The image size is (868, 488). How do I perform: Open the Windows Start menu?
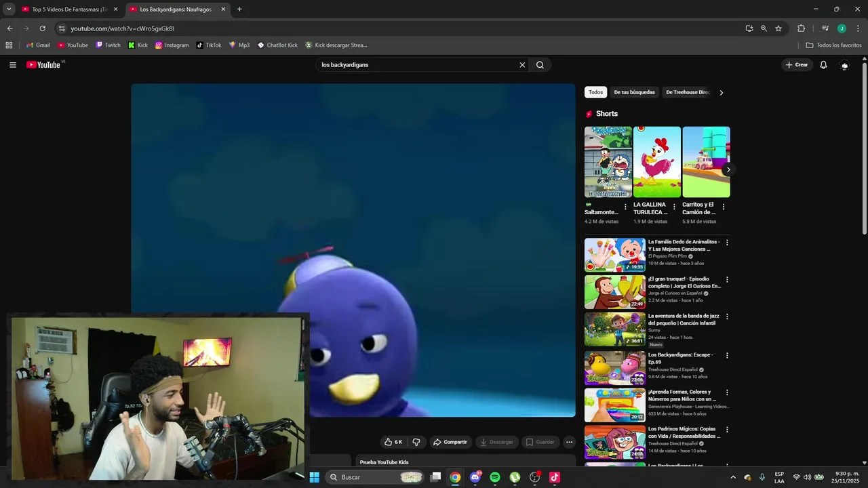tap(315, 477)
